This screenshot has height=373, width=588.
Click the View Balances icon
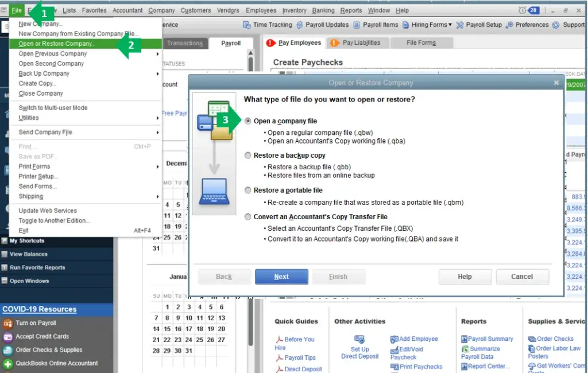(x=5, y=254)
